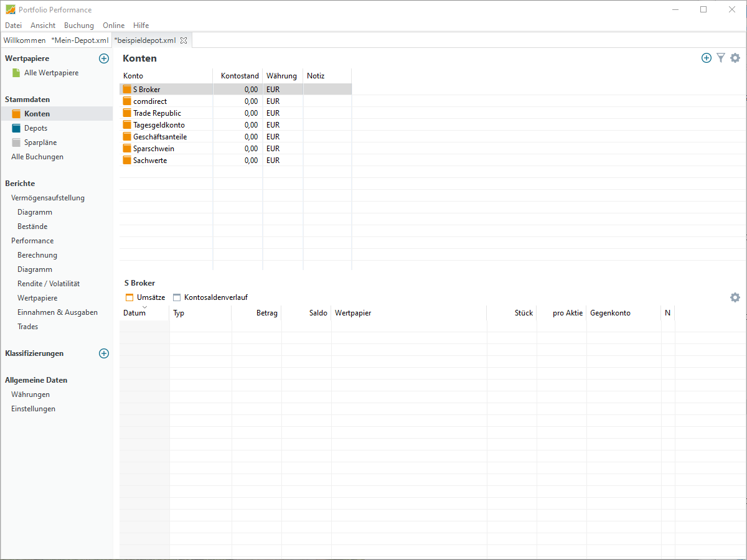Screen dimensions: 747x560
Task: Click the add new account plus icon
Action: coord(706,58)
